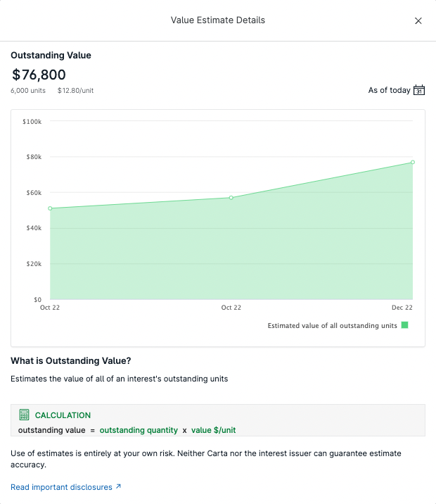Select the 'value $/unit' formula term
The width and height of the screenshot is (436, 504).
click(x=219, y=430)
